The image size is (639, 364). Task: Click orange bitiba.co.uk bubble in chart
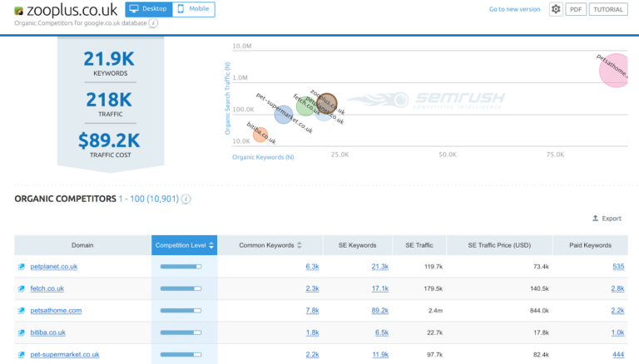pos(260,135)
